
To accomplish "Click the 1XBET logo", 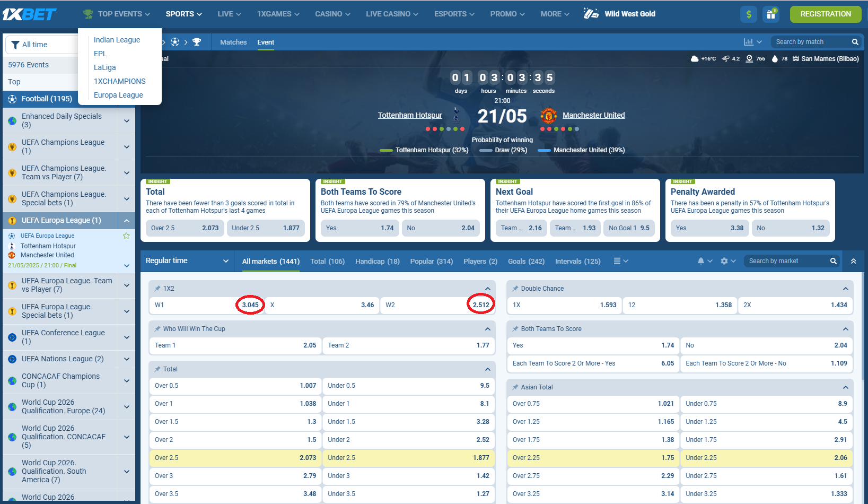I will 29,14.
